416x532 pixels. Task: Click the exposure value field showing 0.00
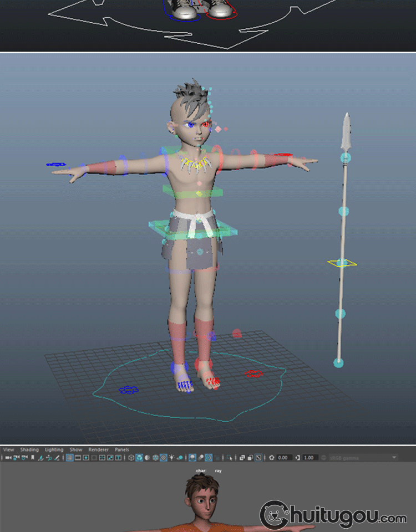[283, 458]
